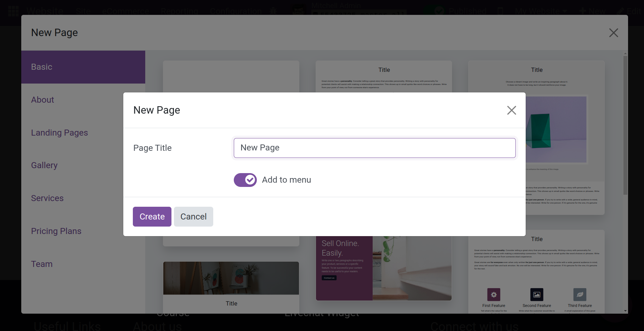Close the inner New Page title dialog
Viewport: 644px width, 331px height.
point(511,110)
